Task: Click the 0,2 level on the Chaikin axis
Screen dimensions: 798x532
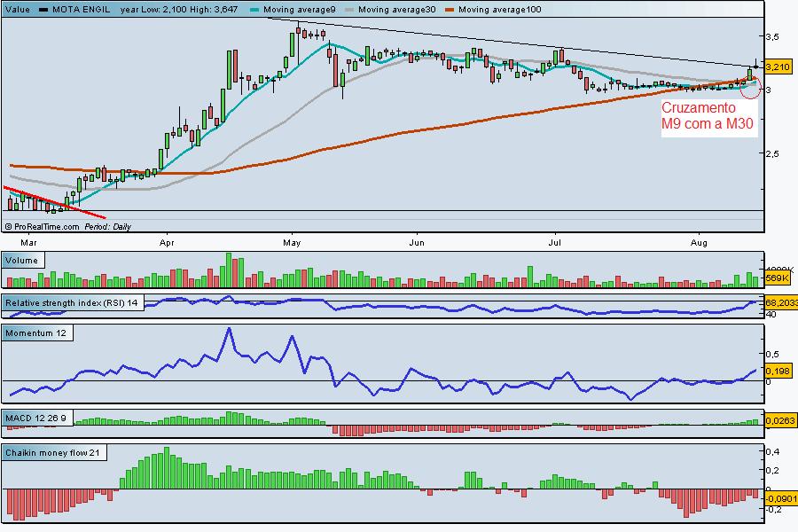Action: pos(772,471)
